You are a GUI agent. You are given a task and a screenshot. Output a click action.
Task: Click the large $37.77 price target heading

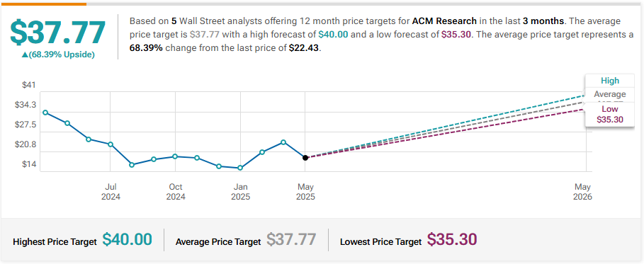point(58,33)
